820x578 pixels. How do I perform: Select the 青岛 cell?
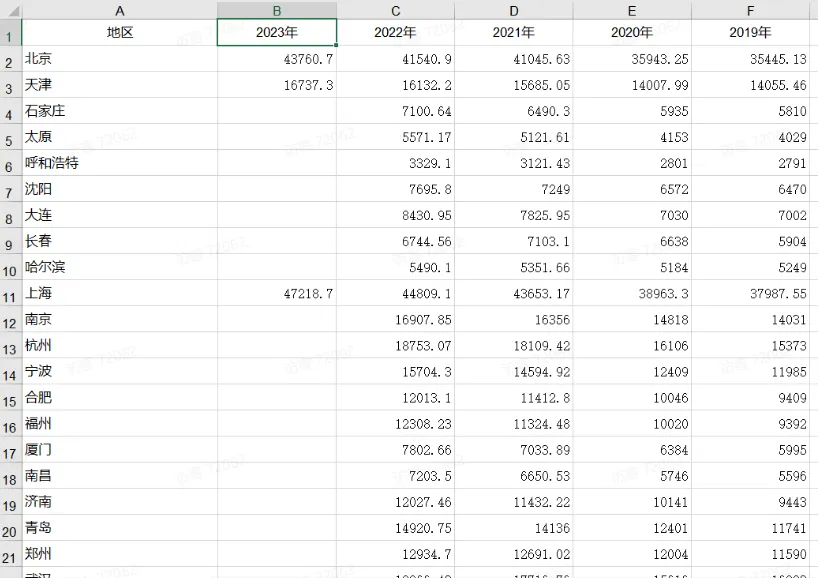click(x=120, y=527)
